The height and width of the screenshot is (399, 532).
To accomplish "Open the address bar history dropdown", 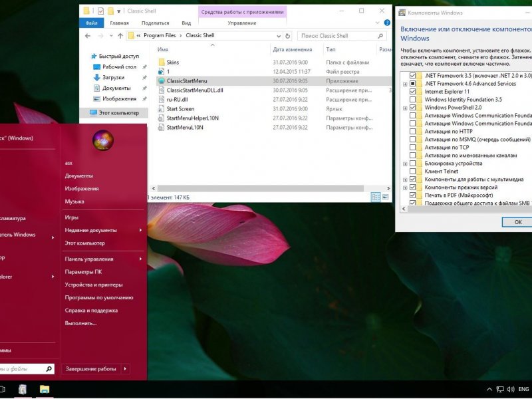I will (279, 36).
